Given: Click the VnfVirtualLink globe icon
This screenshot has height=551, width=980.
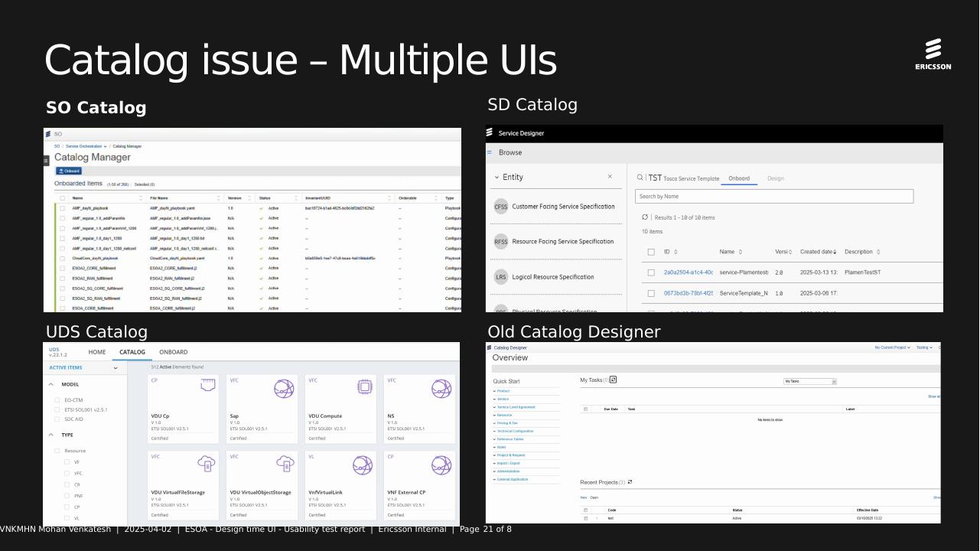Looking at the screenshot, I should [x=363, y=465].
